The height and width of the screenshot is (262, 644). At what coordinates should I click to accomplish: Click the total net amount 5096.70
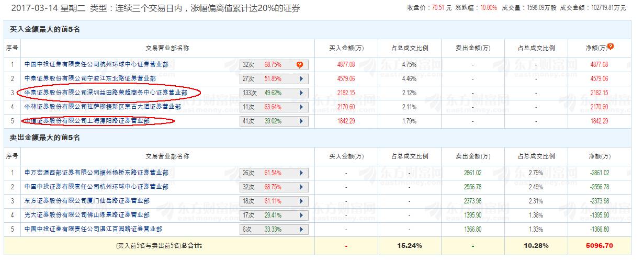pyautogui.click(x=597, y=244)
